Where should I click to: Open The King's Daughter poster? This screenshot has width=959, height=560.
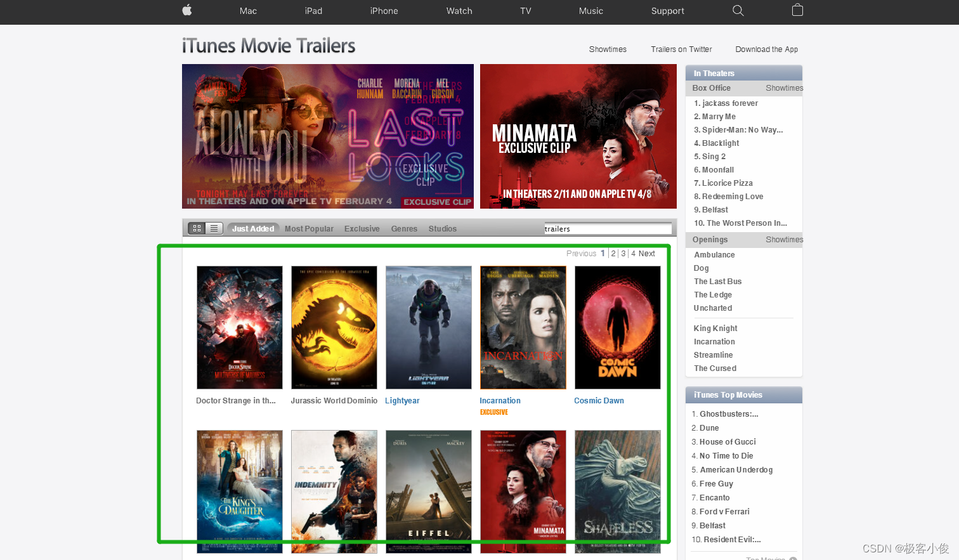(x=240, y=492)
